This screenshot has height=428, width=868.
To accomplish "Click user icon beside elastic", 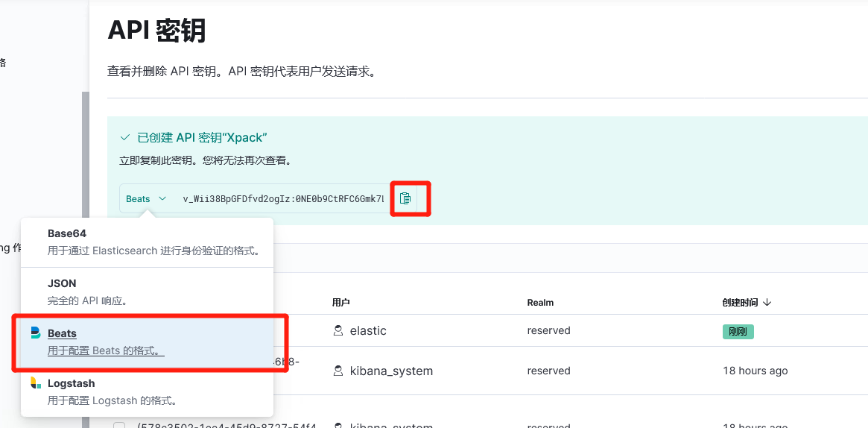I will tap(338, 330).
